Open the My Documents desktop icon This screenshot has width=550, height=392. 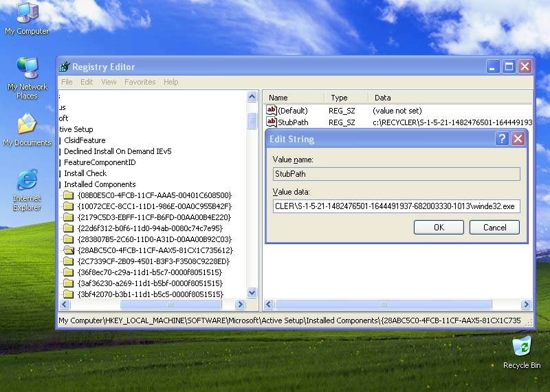click(27, 129)
